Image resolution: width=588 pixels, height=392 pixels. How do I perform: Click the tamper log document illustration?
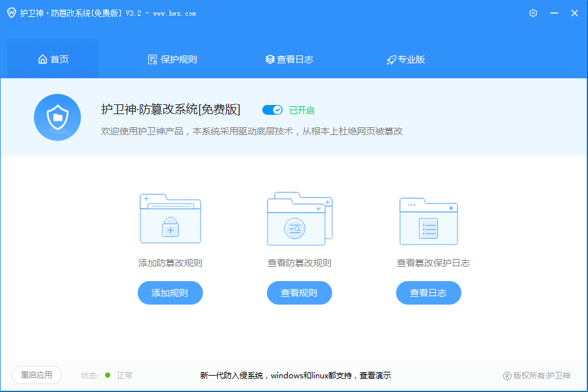click(x=429, y=220)
